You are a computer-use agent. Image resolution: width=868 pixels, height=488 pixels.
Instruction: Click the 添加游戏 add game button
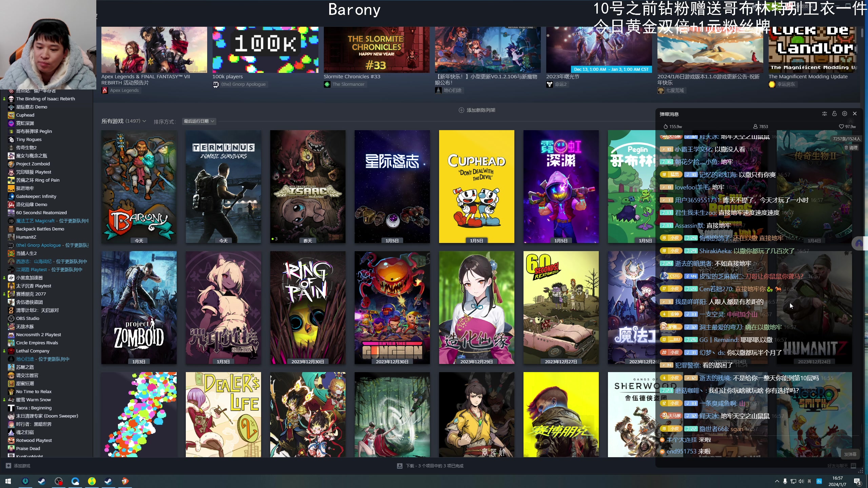18,466
